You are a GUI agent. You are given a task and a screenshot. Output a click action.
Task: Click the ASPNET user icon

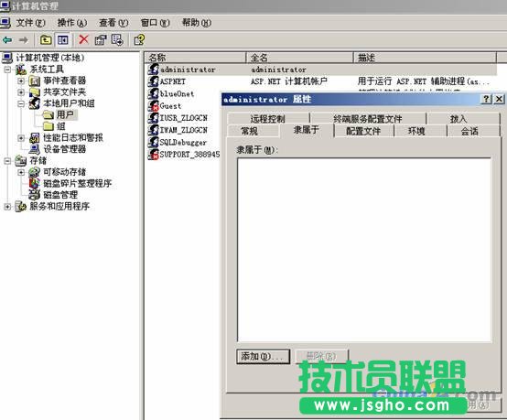click(x=153, y=81)
